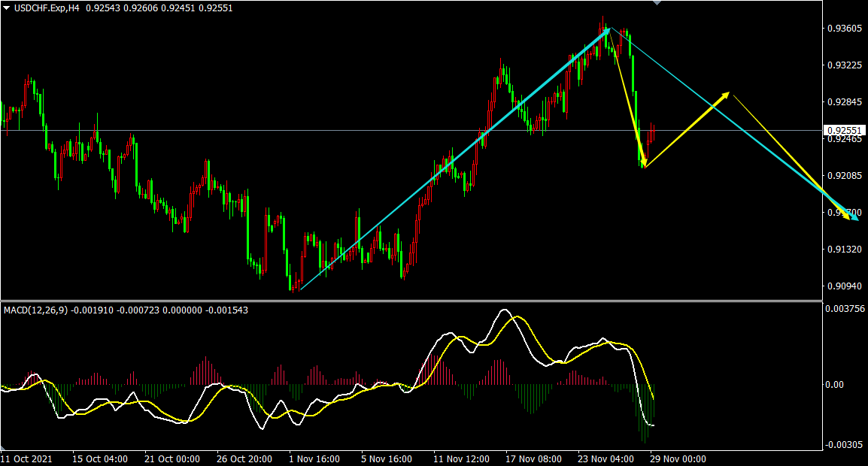Click the yellow arrowhead at the recent price low
868x466 pixels.
pos(643,162)
